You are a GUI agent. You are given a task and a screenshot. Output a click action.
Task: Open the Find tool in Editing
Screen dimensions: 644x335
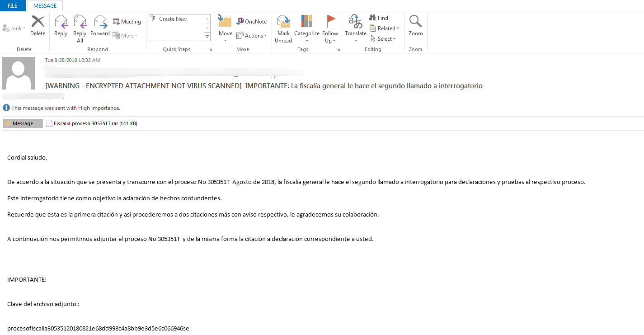pyautogui.click(x=379, y=18)
